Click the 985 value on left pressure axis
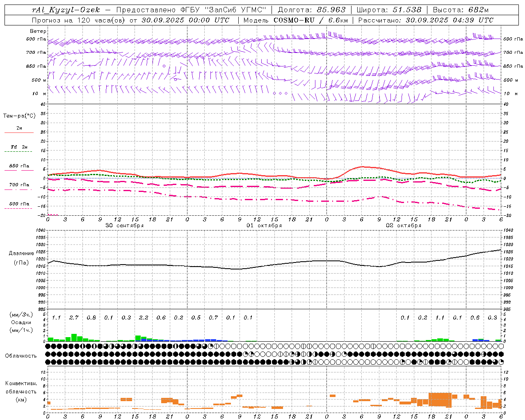Screen dimensions: 525x420 (x=42, y=309)
